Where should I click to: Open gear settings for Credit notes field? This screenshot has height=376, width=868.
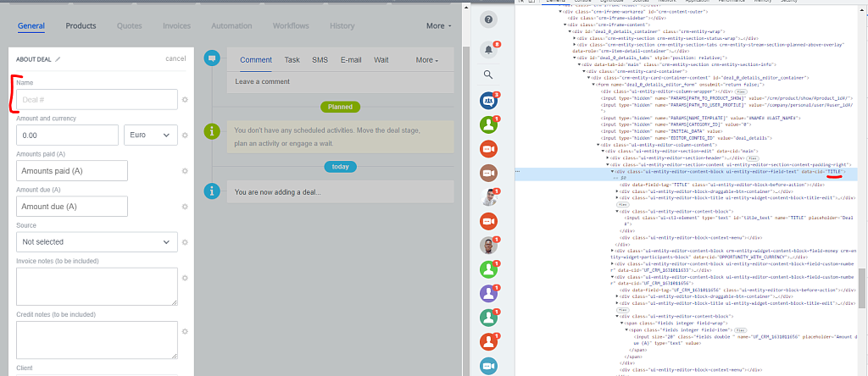185,331
